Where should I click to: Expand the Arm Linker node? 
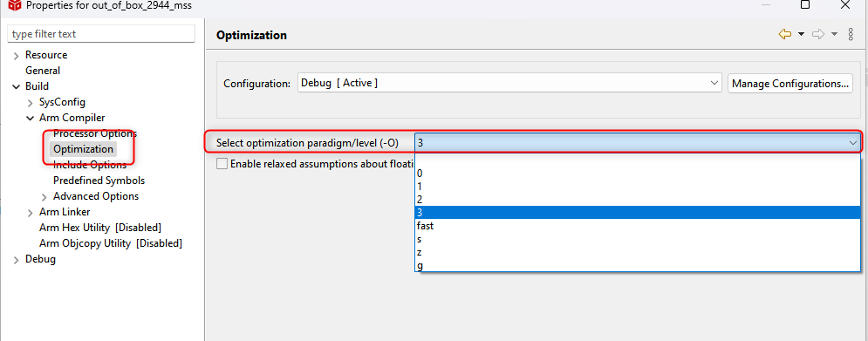coord(31,212)
